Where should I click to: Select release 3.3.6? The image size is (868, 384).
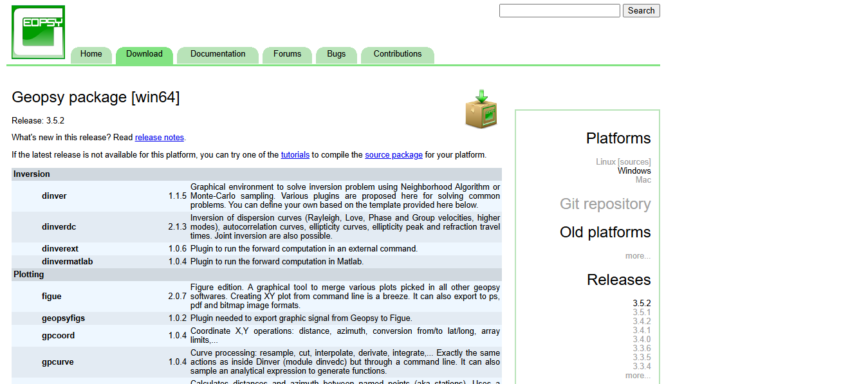pos(642,349)
